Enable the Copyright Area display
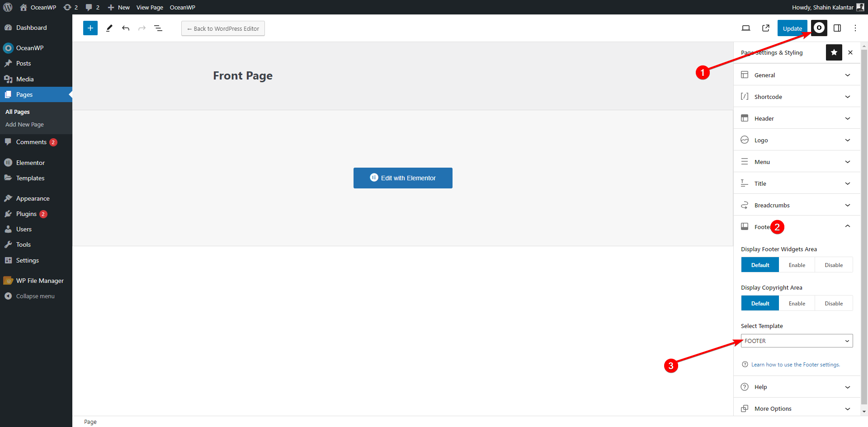Viewport: 868px width, 427px height. tap(797, 304)
